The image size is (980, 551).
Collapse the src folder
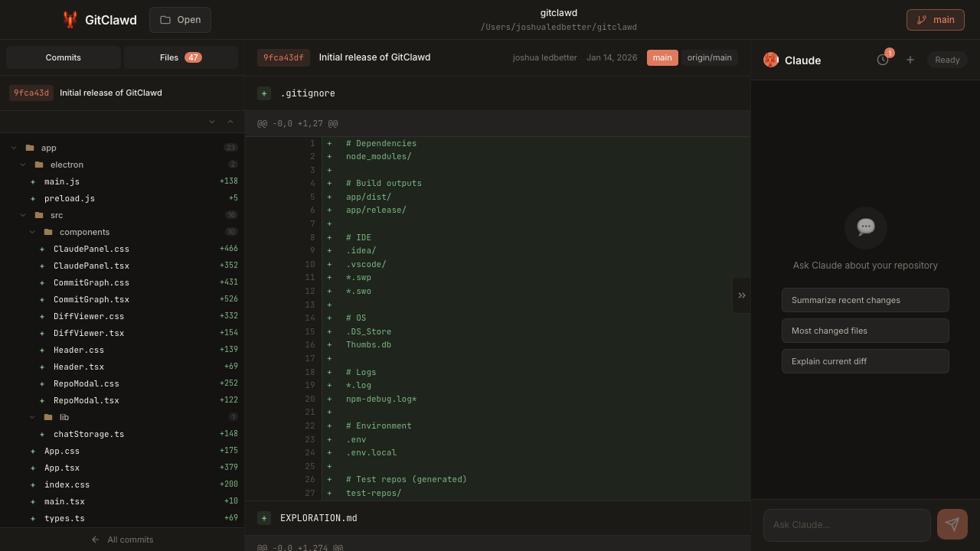(23, 215)
